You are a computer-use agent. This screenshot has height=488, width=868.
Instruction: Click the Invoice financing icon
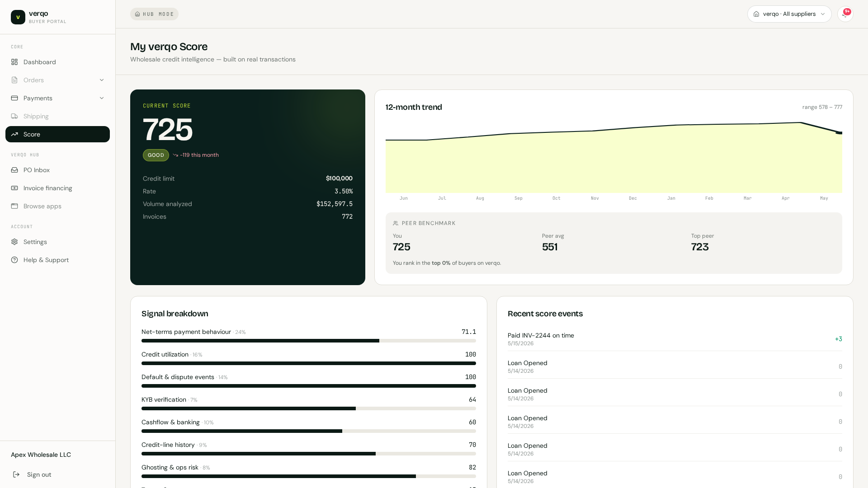pos(14,188)
